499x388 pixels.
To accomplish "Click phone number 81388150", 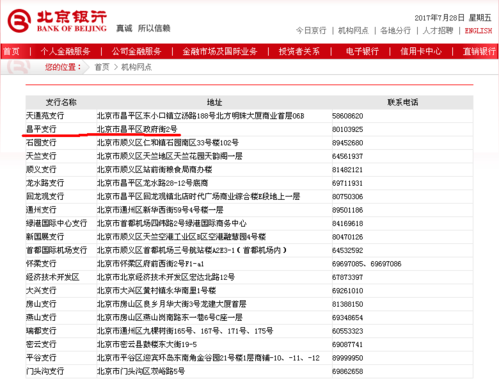I will point(348,304).
